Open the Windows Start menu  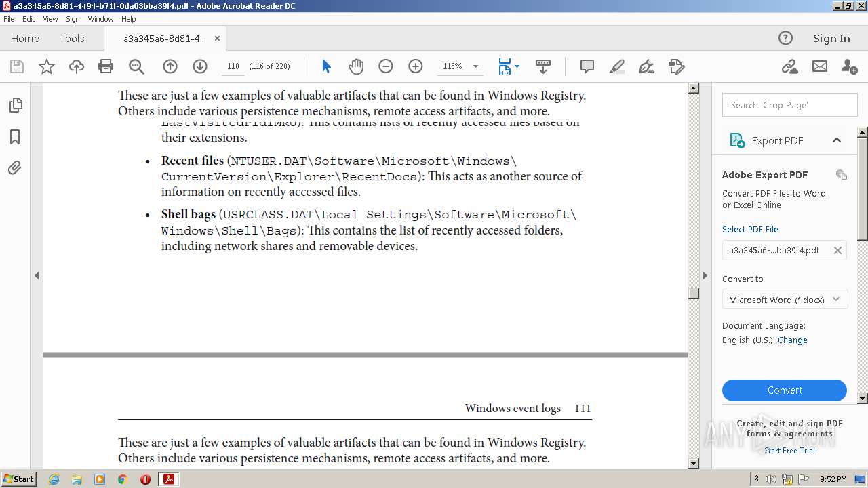pyautogui.click(x=19, y=479)
